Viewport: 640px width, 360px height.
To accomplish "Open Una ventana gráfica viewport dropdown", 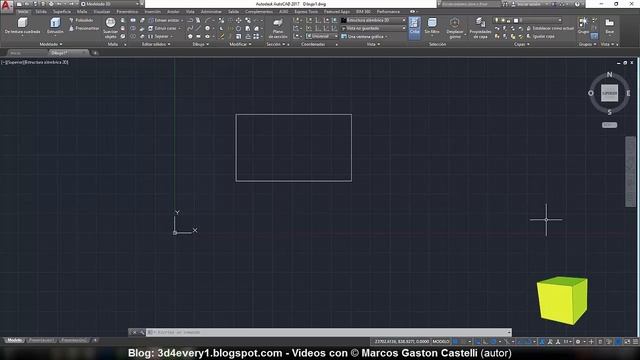I will point(364,36).
